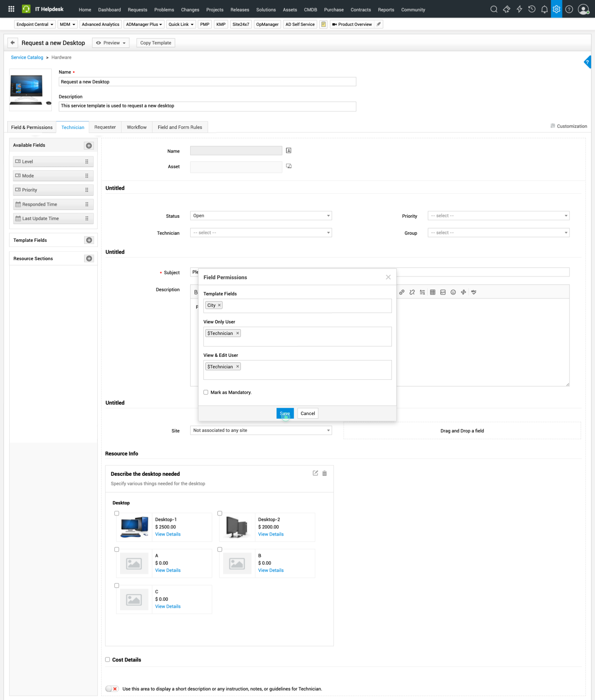Open the Site dropdown
The image size is (595, 700).
[261, 430]
